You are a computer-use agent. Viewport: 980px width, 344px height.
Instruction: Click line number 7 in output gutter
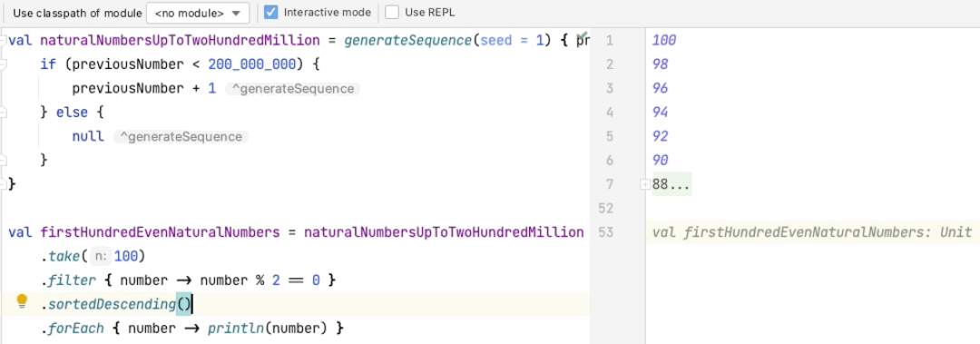click(x=610, y=184)
